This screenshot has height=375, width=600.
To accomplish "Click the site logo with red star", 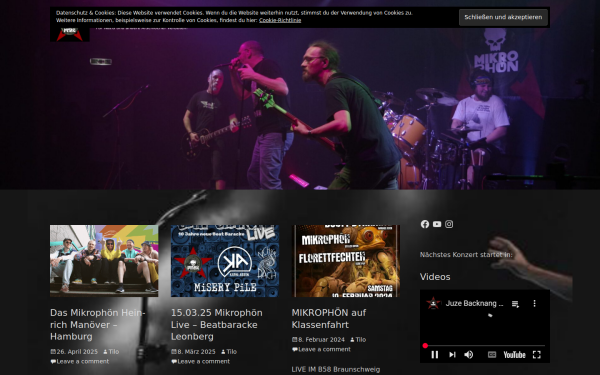I will coord(70,34).
